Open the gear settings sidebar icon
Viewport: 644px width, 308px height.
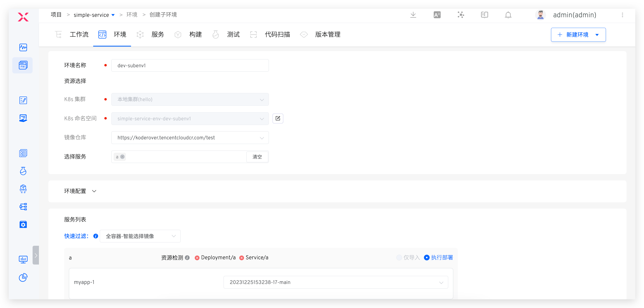click(23, 224)
